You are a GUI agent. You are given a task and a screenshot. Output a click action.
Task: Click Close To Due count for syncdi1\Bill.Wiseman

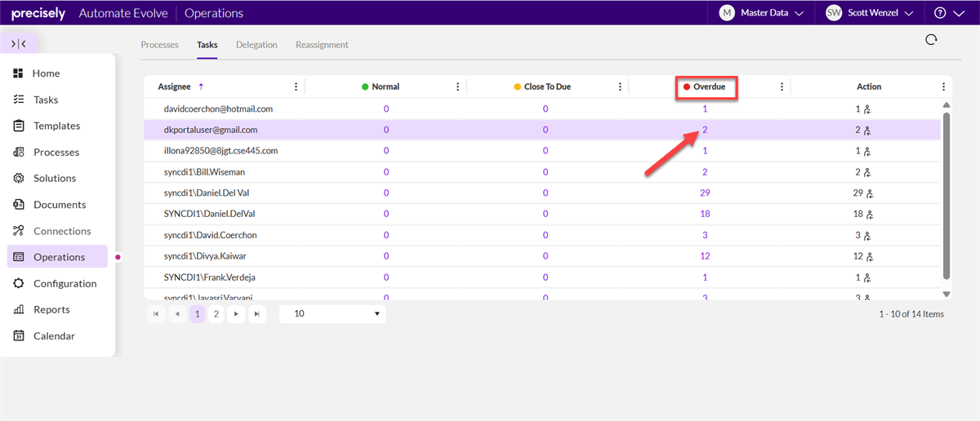pos(546,172)
